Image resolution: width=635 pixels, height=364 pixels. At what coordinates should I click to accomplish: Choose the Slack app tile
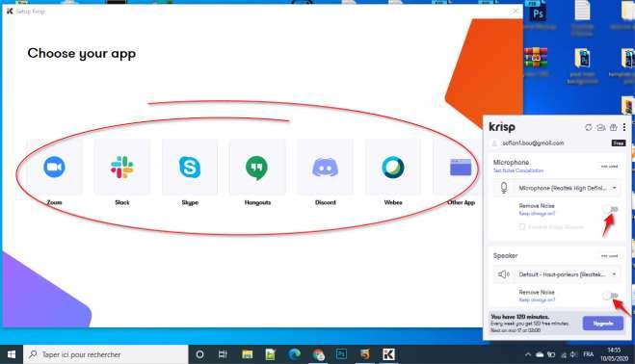[122, 168]
